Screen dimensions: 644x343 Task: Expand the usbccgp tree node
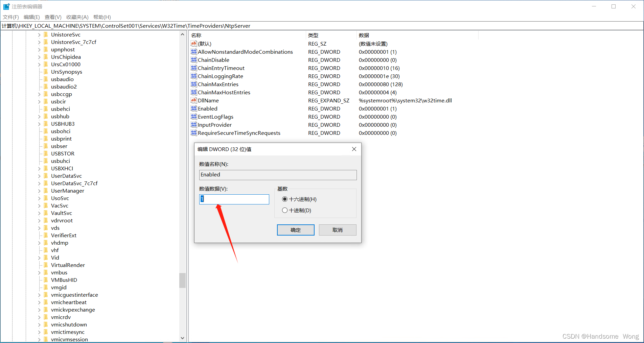pos(39,94)
